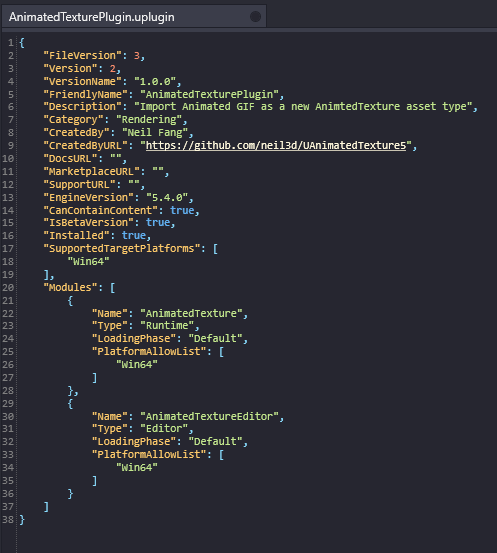Click line number 20 in the gutter
497x553 pixels.
8,288
